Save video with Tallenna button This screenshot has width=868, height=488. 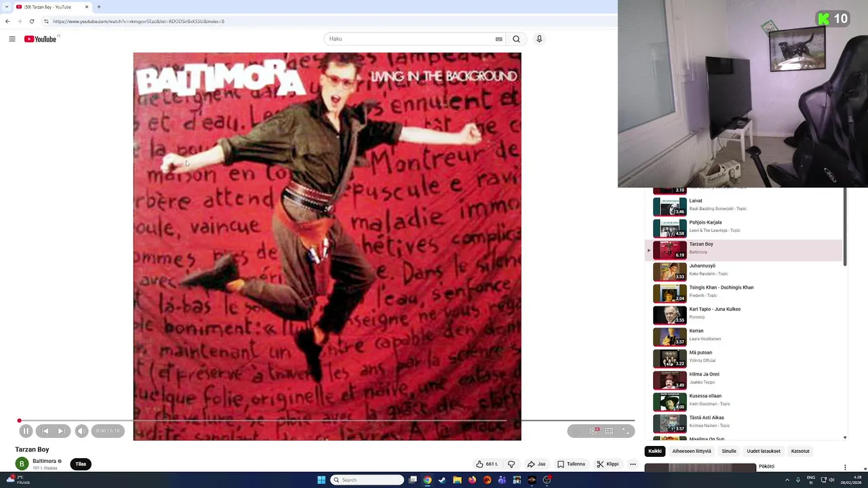tap(571, 464)
